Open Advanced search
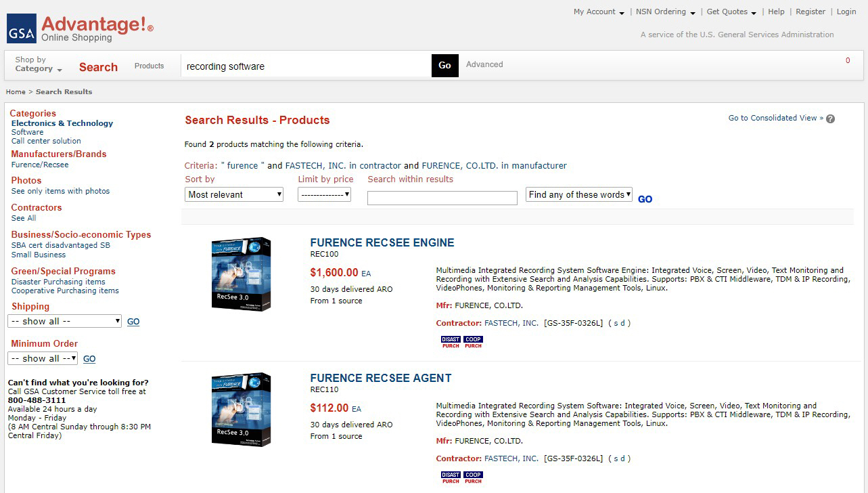 coord(484,64)
